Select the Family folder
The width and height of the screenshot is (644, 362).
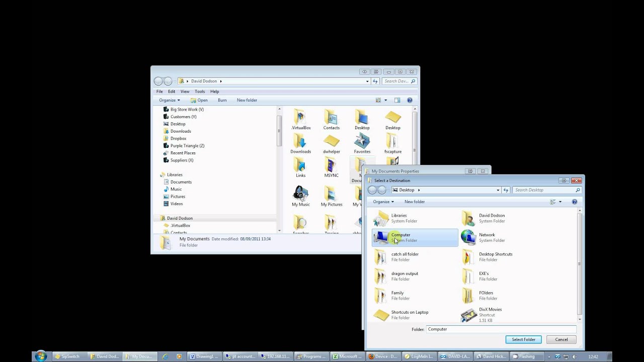[415, 296]
